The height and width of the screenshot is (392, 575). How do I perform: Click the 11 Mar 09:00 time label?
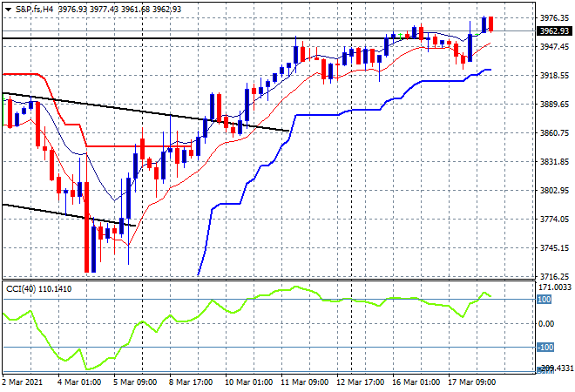click(304, 382)
